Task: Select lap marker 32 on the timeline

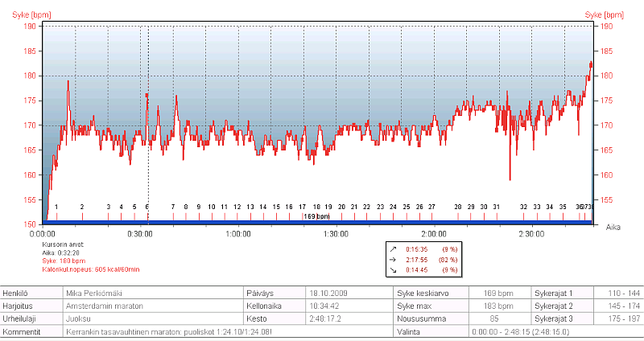Action: (523, 207)
